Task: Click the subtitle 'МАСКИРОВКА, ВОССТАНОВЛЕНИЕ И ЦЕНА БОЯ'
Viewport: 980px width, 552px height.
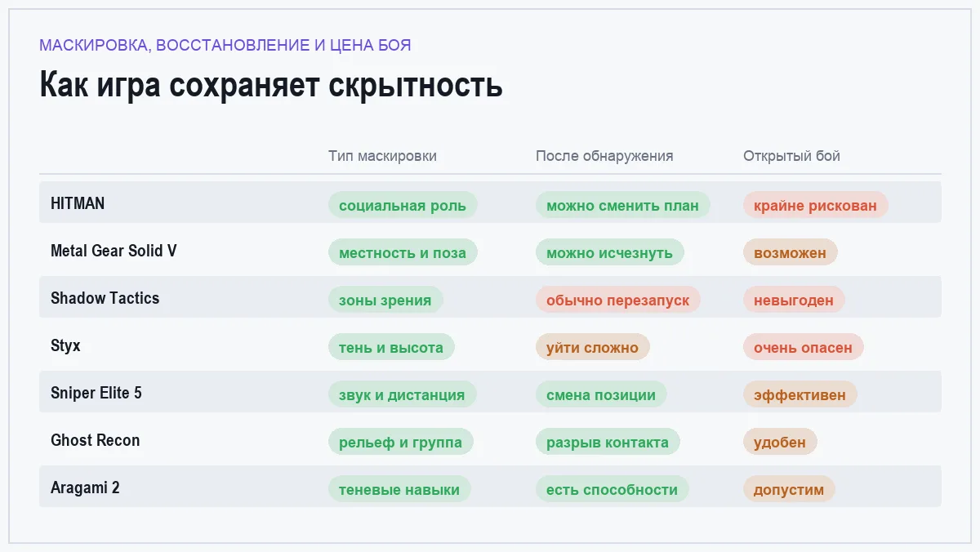Action: pyautogui.click(x=225, y=45)
